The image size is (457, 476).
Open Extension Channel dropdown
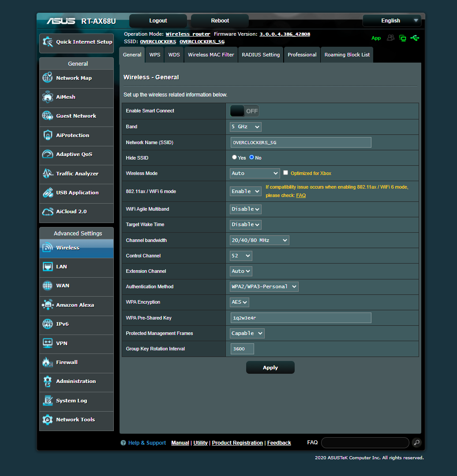[x=241, y=271]
